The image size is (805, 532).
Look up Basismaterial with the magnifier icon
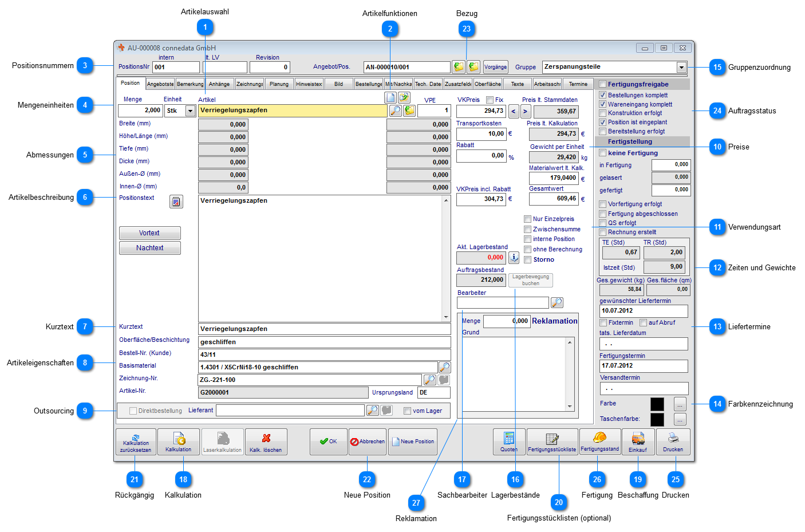tap(444, 367)
